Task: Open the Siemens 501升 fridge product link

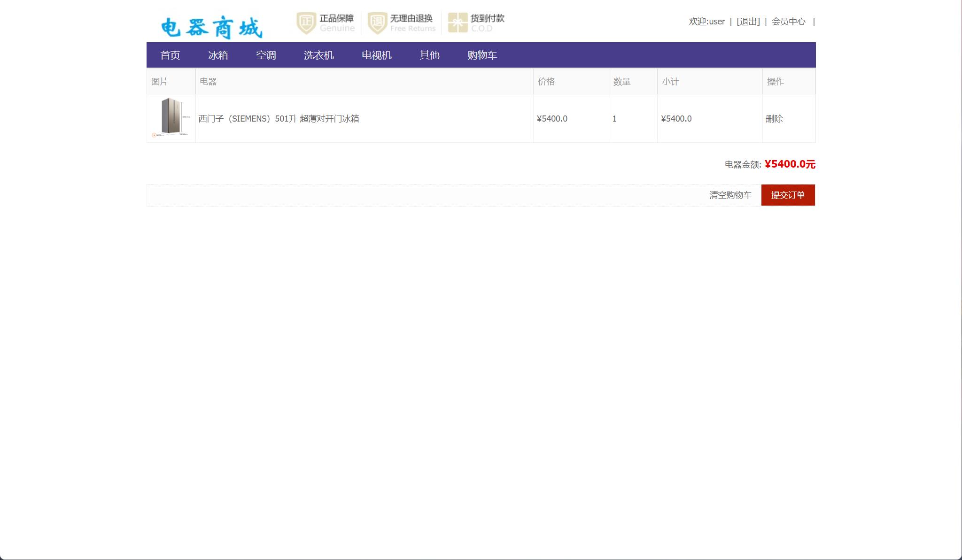Action: tap(280, 119)
